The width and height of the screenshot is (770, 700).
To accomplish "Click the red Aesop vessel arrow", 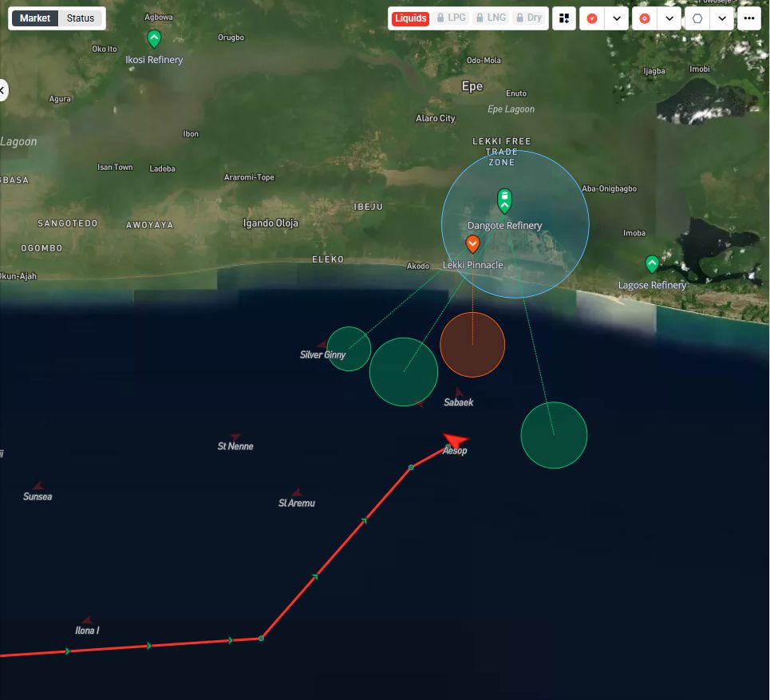I will (x=456, y=440).
